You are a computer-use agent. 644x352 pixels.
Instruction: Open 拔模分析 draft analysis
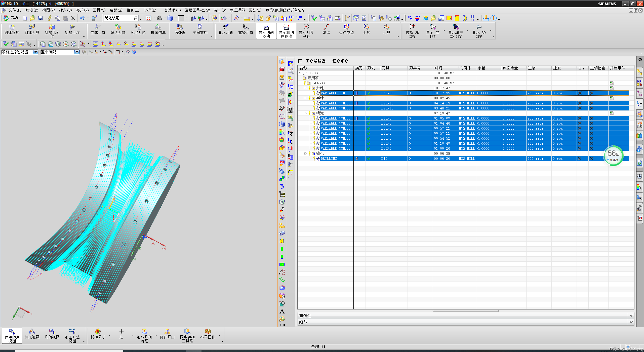click(x=98, y=334)
